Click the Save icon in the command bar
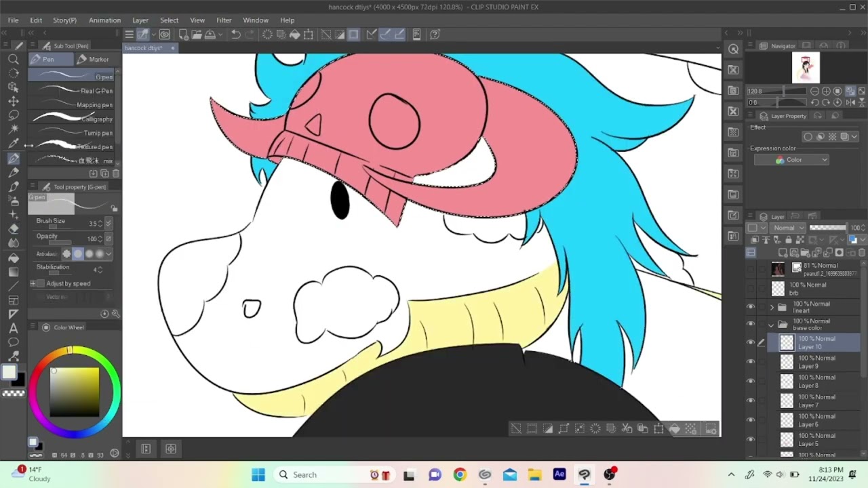Screen dimensions: 868x488 click(x=210, y=35)
